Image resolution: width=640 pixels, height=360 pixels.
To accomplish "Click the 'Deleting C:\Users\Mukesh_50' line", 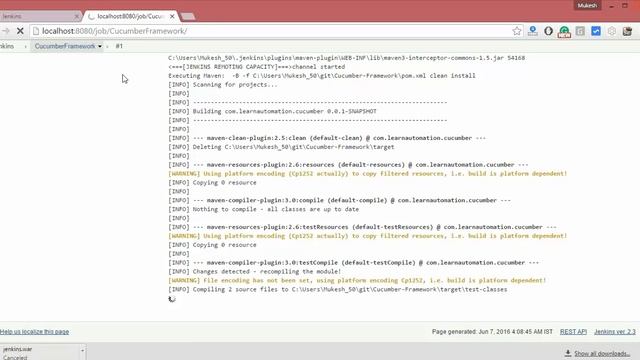I will click(x=281, y=147).
